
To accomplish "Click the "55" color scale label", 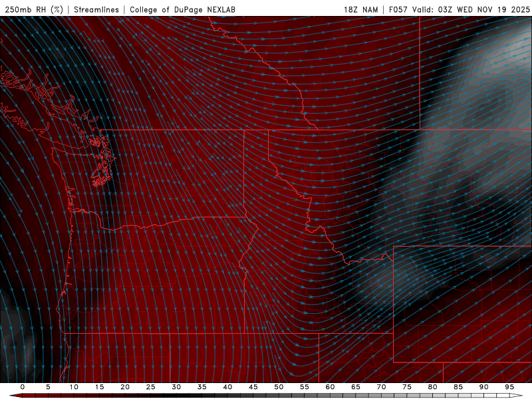I will (x=305, y=387).
